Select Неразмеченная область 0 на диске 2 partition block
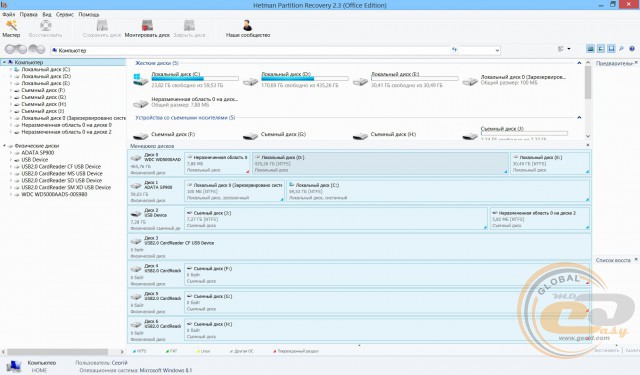This screenshot has height=375, width=640. 540,219
